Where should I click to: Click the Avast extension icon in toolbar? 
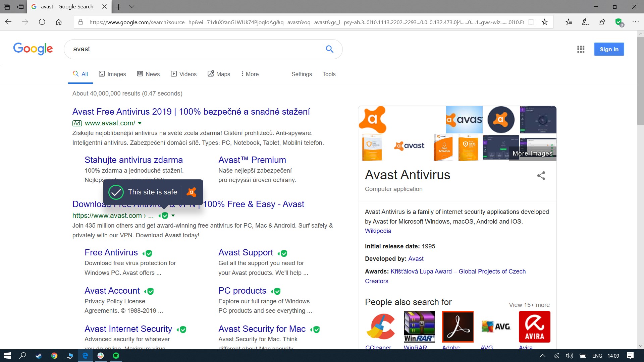click(x=619, y=22)
